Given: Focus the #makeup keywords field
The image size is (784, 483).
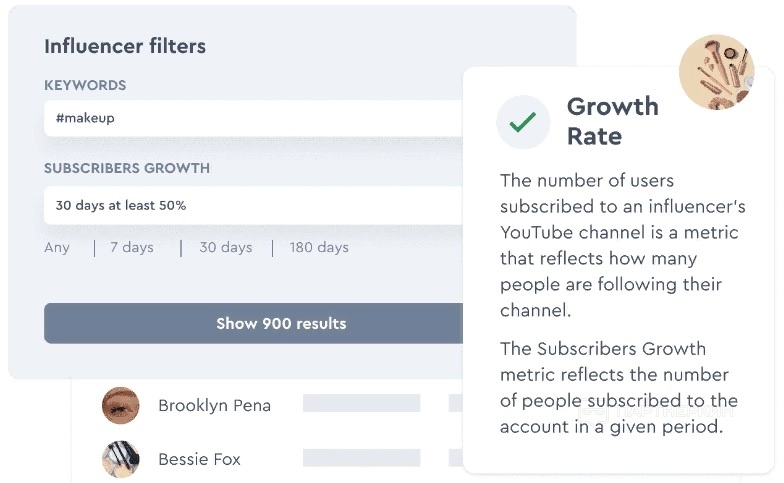Looking at the screenshot, I should [x=250, y=118].
